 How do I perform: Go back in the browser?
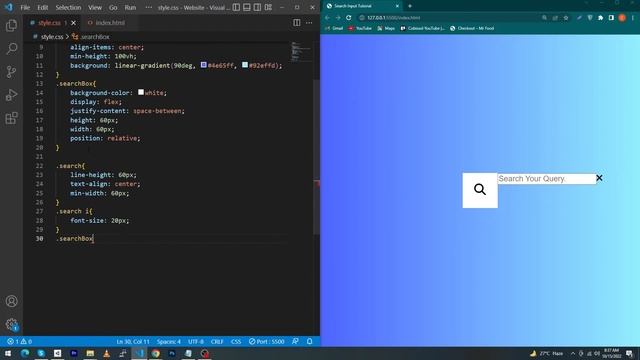point(327,18)
